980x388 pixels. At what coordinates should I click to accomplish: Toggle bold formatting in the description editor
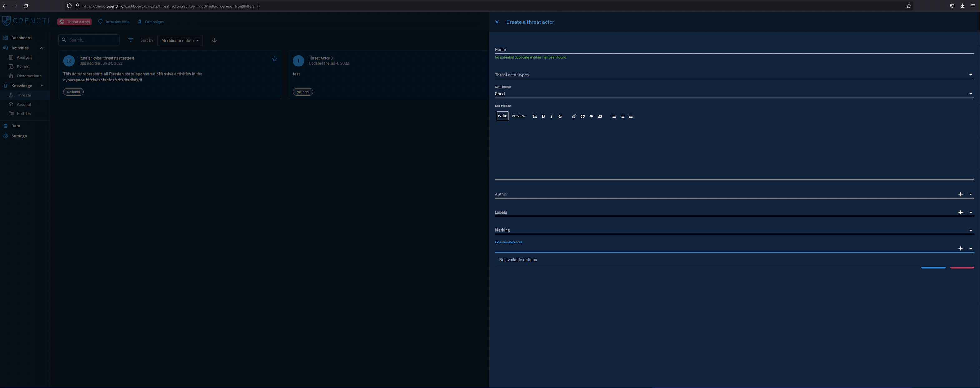click(543, 116)
